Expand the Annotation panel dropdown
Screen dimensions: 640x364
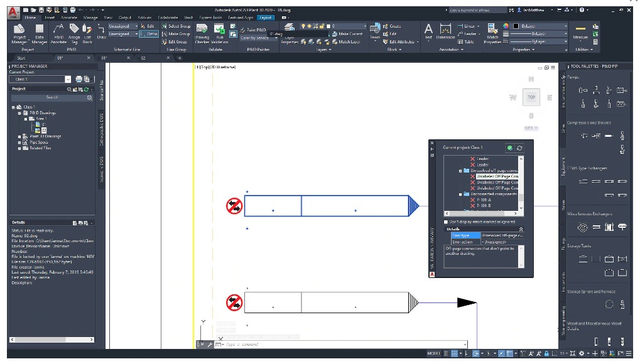click(450, 50)
